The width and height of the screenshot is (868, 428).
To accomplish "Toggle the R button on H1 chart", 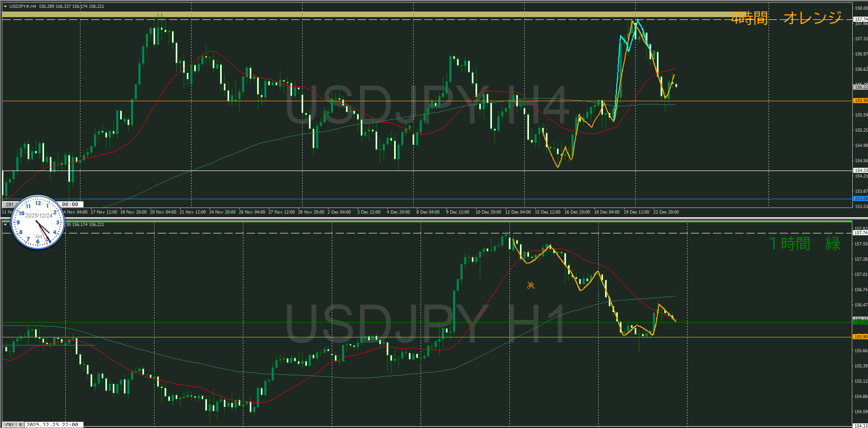I will 20,425.
